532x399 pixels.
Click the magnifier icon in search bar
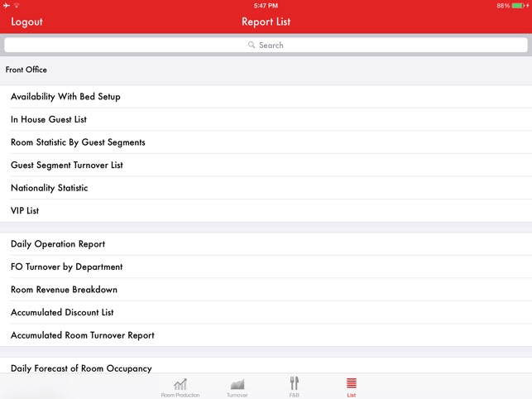click(x=252, y=45)
